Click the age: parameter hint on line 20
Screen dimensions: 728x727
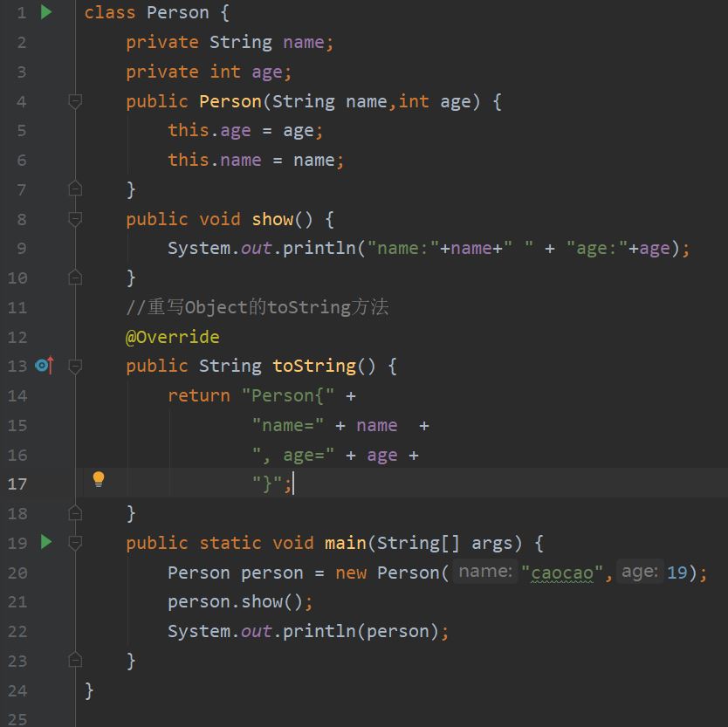[x=639, y=571]
